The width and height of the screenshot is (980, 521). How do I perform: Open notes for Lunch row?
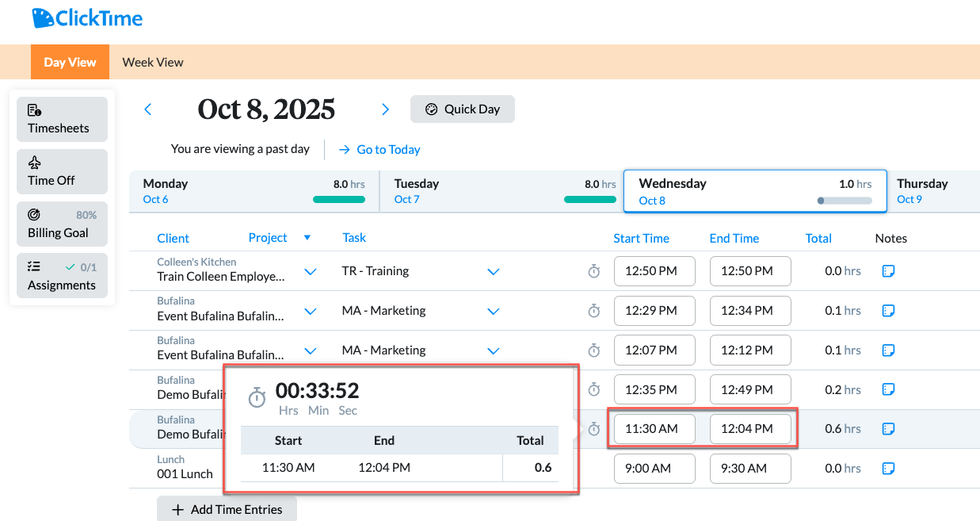click(x=889, y=468)
